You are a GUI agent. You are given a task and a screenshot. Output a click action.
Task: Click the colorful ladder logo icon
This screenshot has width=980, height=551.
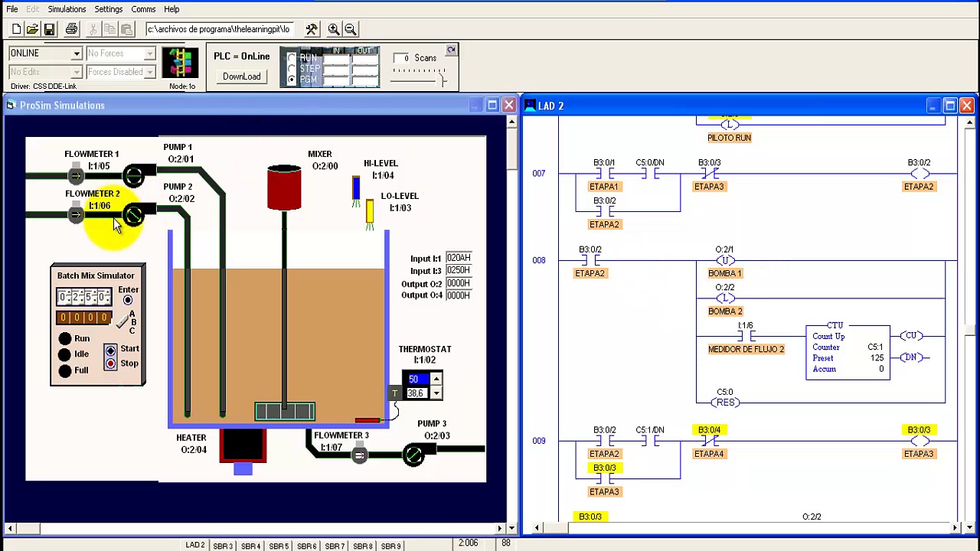181,63
